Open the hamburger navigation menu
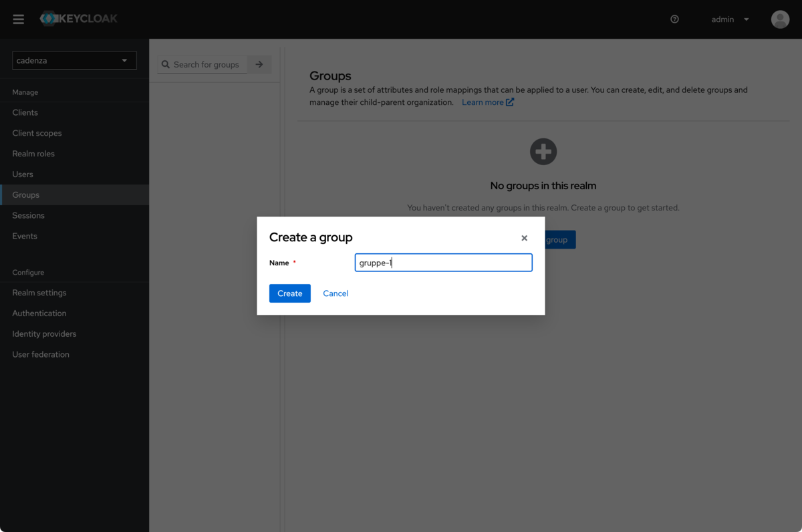 [x=18, y=19]
